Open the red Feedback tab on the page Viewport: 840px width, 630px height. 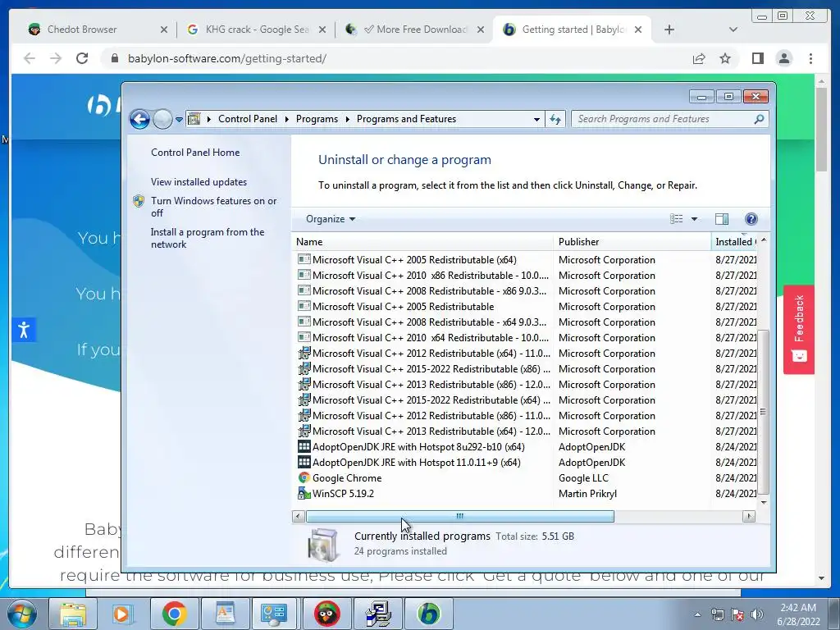click(799, 330)
